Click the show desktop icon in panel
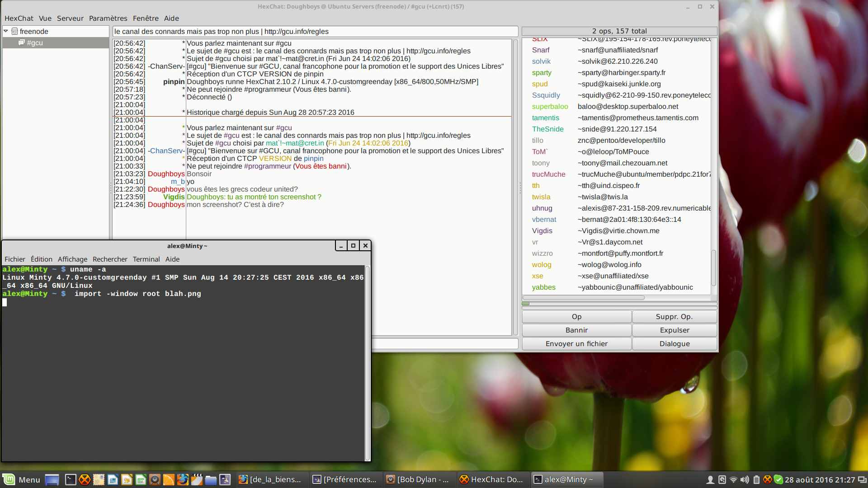 point(52,479)
